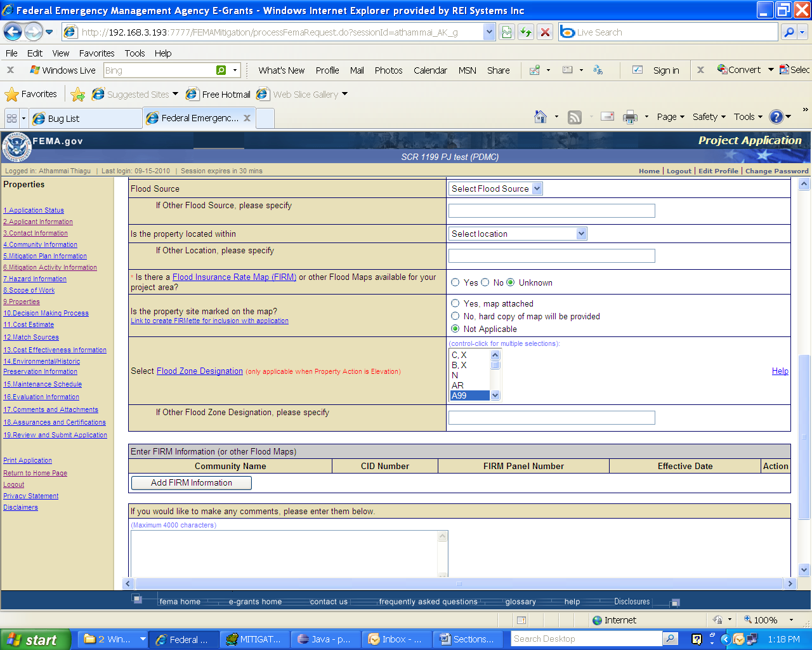Open the address bar URL dropdown arrow
The width and height of the screenshot is (812, 650).
[x=489, y=32]
